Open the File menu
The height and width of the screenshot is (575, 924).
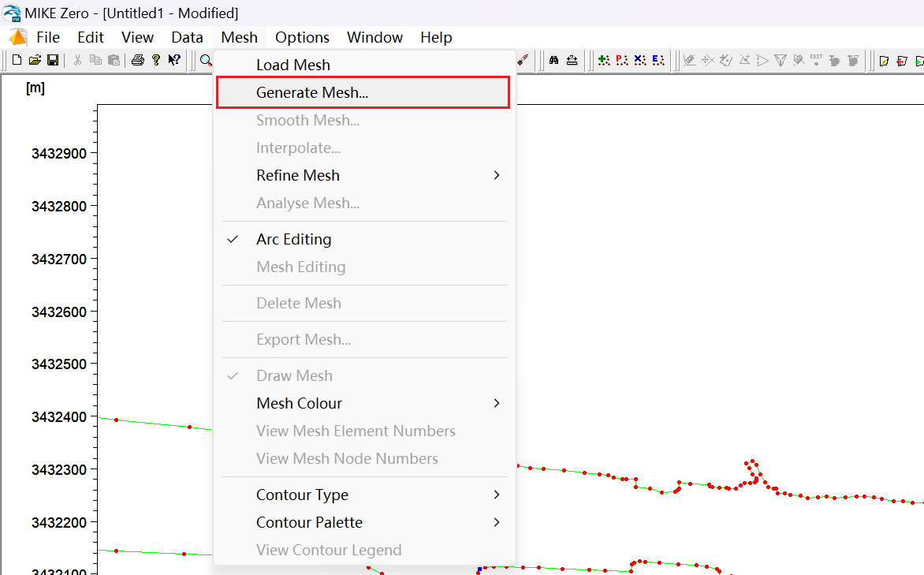[x=48, y=37]
